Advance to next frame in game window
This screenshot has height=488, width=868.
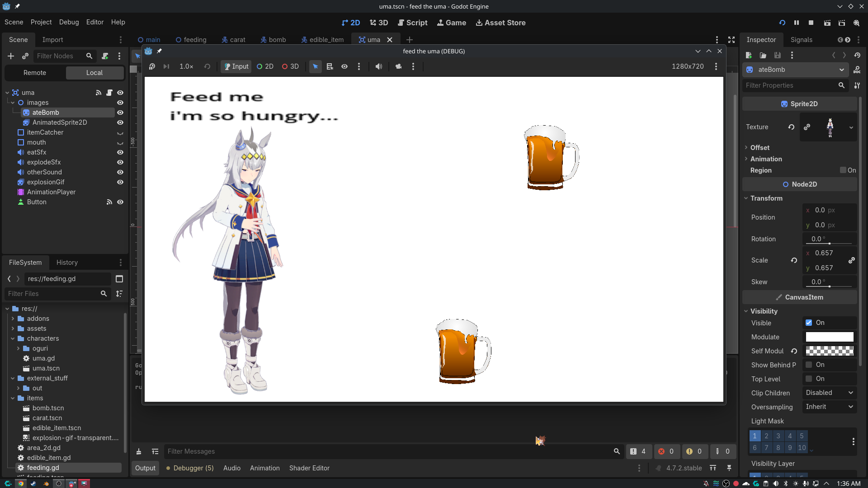(166, 66)
